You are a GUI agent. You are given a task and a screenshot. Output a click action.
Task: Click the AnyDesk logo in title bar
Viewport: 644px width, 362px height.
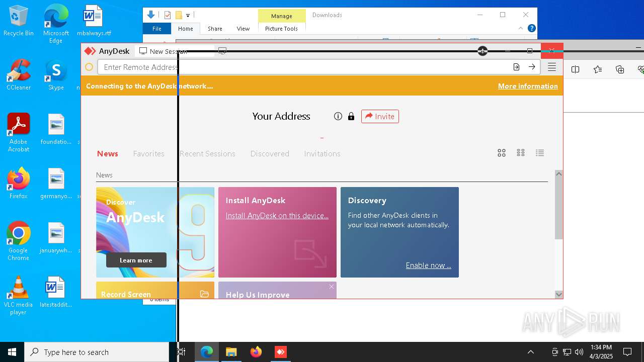pyautogui.click(x=90, y=51)
